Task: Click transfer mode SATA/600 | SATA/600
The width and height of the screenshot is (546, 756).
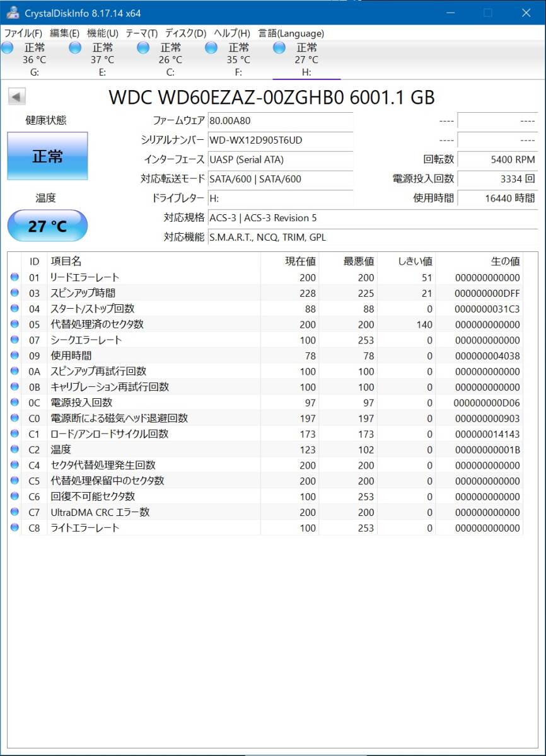Action: [281, 179]
